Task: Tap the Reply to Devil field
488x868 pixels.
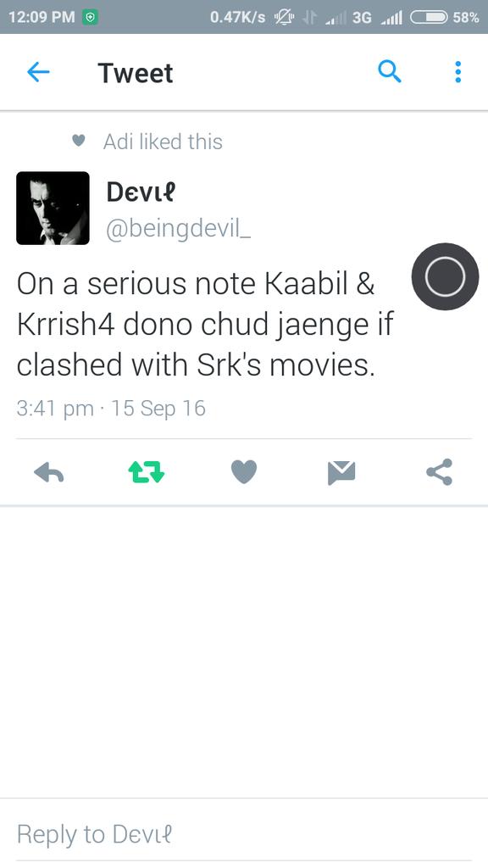Action: click(x=244, y=834)
